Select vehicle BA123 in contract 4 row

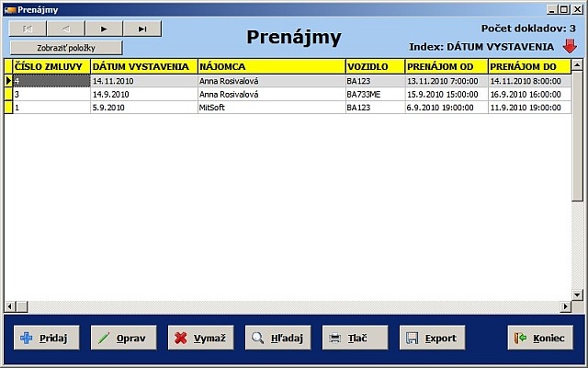(376, 81)
